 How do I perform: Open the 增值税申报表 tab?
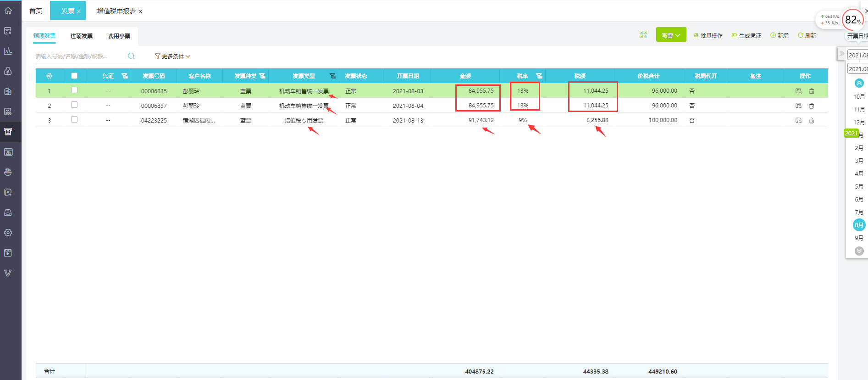(116, 11)
